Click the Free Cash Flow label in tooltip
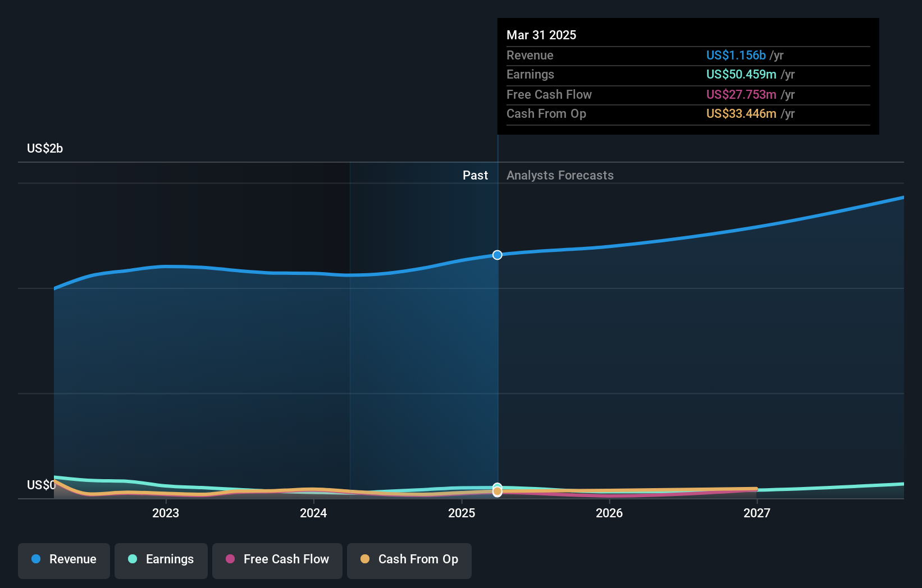The image size is (922, 588). click(549, 94)
